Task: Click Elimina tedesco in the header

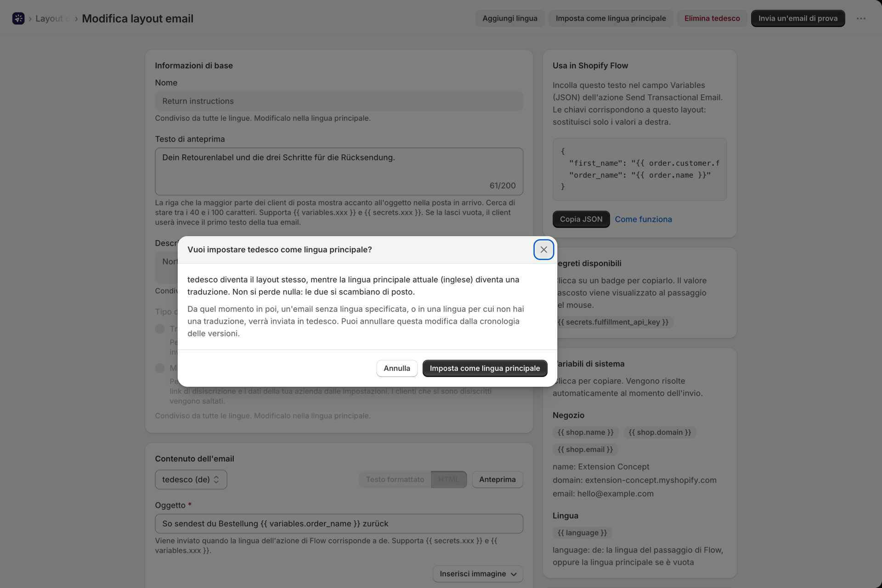Action: click(x=712, y=18)
